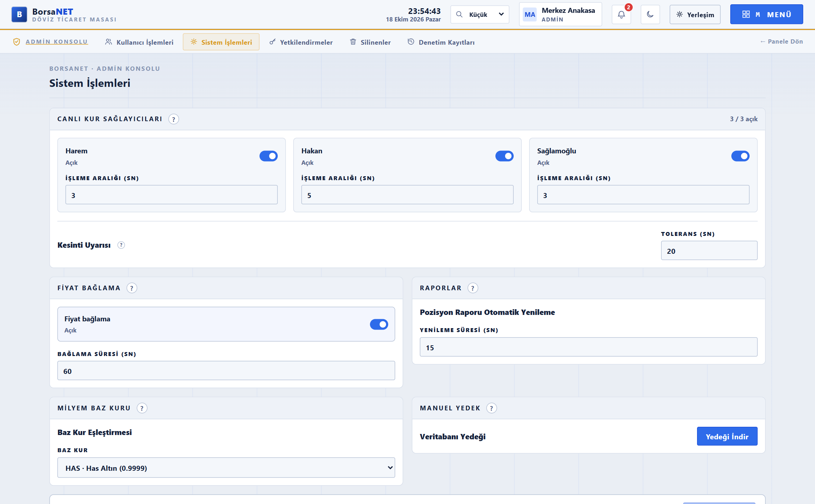Open the MENÜ button
Screen dimensions: 815x504
767,15
